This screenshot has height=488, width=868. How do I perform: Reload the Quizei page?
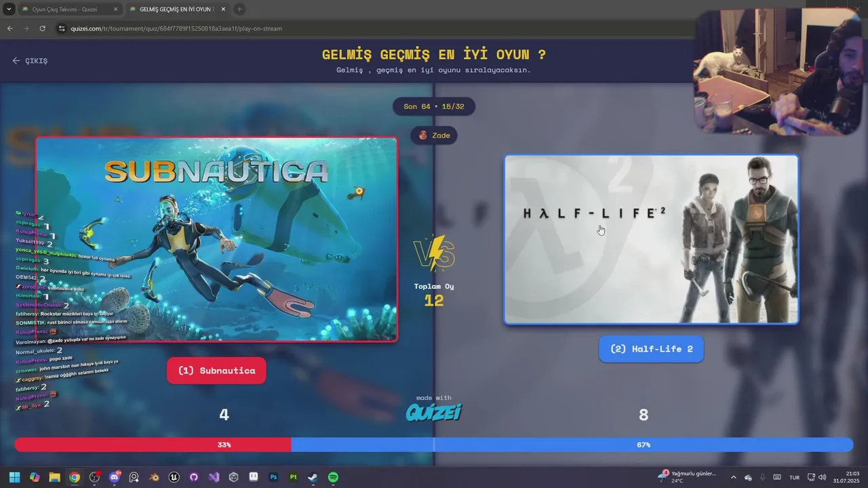click(42, 28)
